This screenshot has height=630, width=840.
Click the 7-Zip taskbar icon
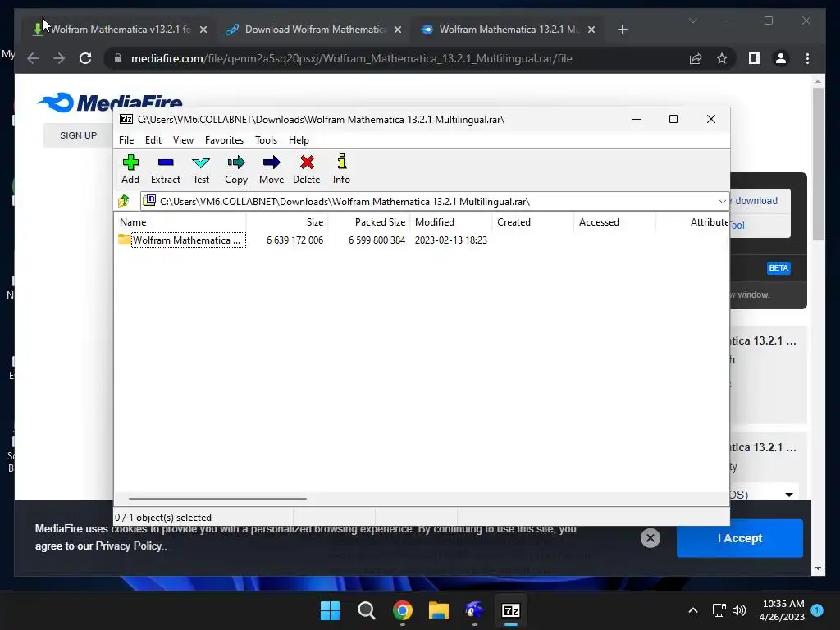coord(510,610)
